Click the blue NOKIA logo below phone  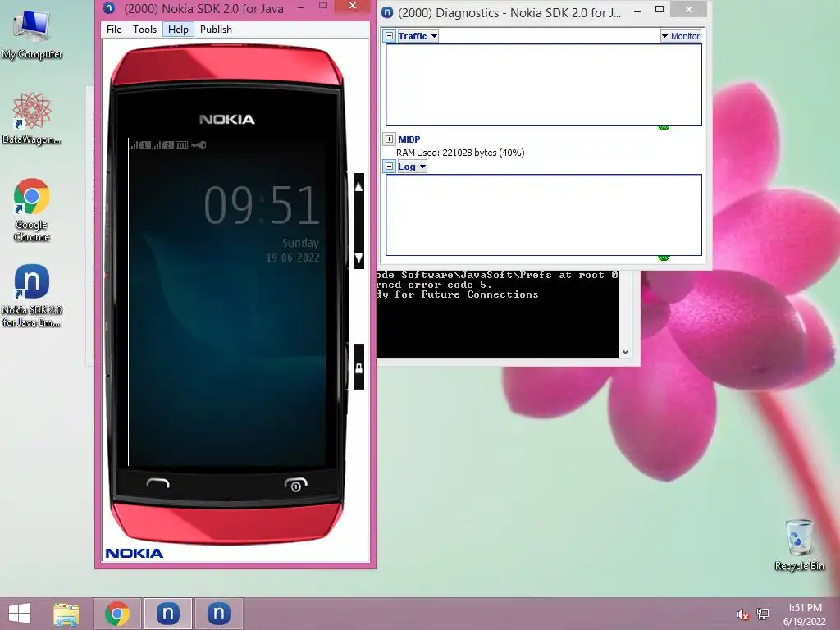[135, 554]
